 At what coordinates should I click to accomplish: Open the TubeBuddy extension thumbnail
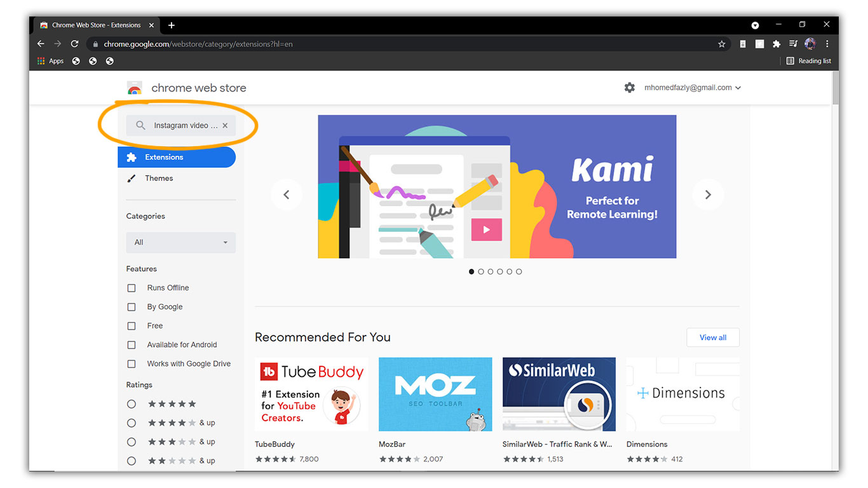(x=311, y=394)
